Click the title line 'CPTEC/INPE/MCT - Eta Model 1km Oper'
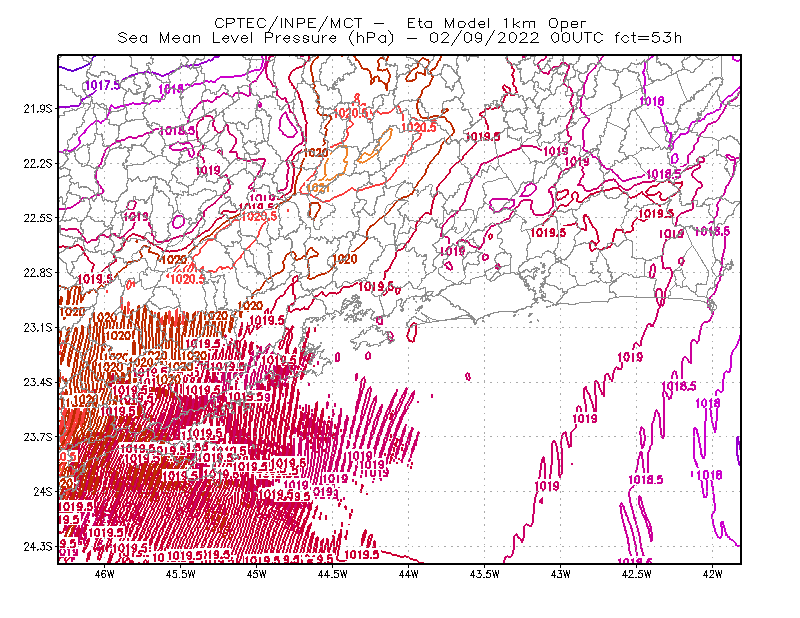The height and width of the screenshot is (618, 800). (x=400, y=23)
